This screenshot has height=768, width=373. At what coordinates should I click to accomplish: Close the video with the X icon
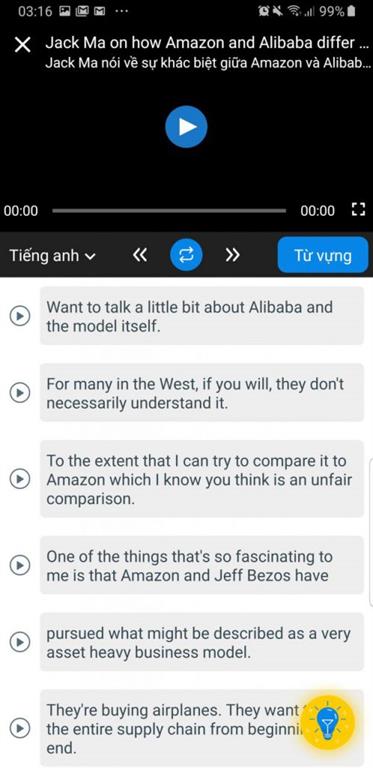pyautogui.click(x=23, y=45)
